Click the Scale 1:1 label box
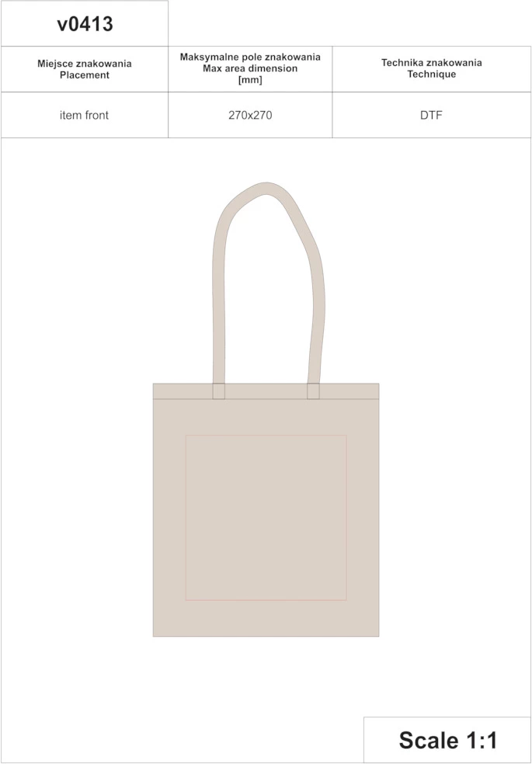The image size is (532, 764). [447, 740]
